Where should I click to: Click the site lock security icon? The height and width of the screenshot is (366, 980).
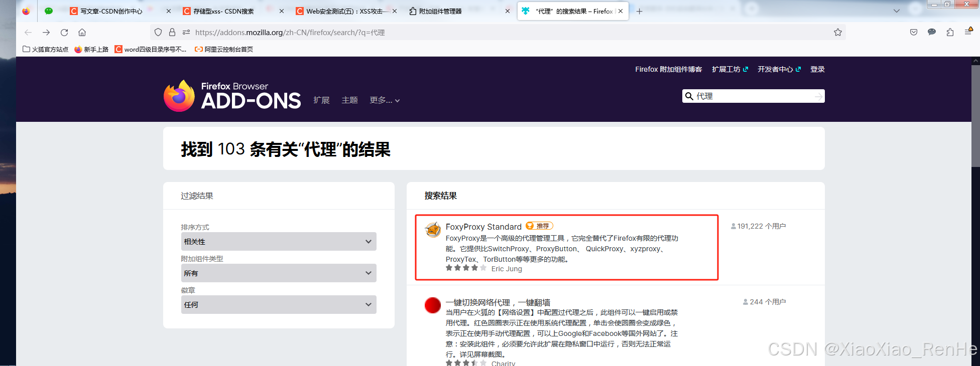[x=172, y=32]
